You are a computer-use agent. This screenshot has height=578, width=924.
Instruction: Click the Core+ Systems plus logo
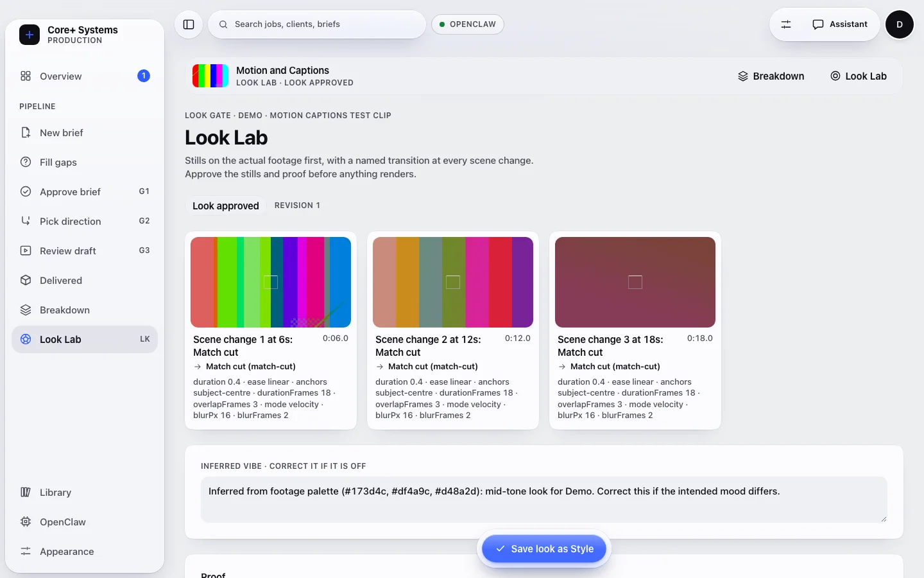coord(30,35)
